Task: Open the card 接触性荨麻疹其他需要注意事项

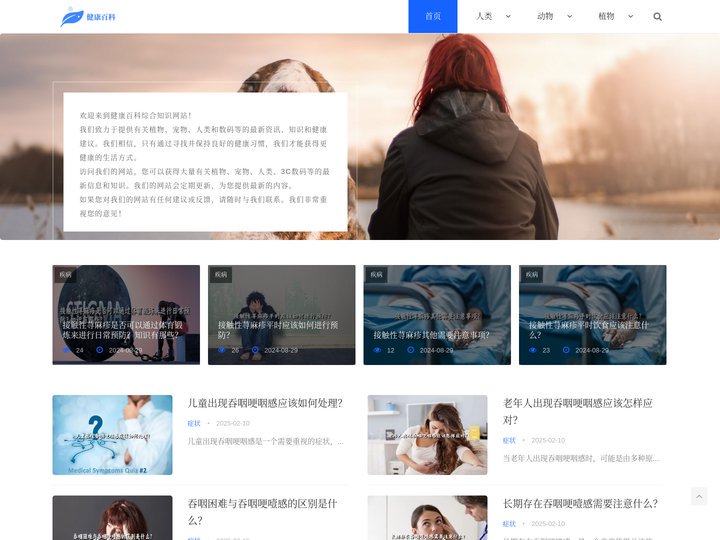Action: tap(437, 315)
